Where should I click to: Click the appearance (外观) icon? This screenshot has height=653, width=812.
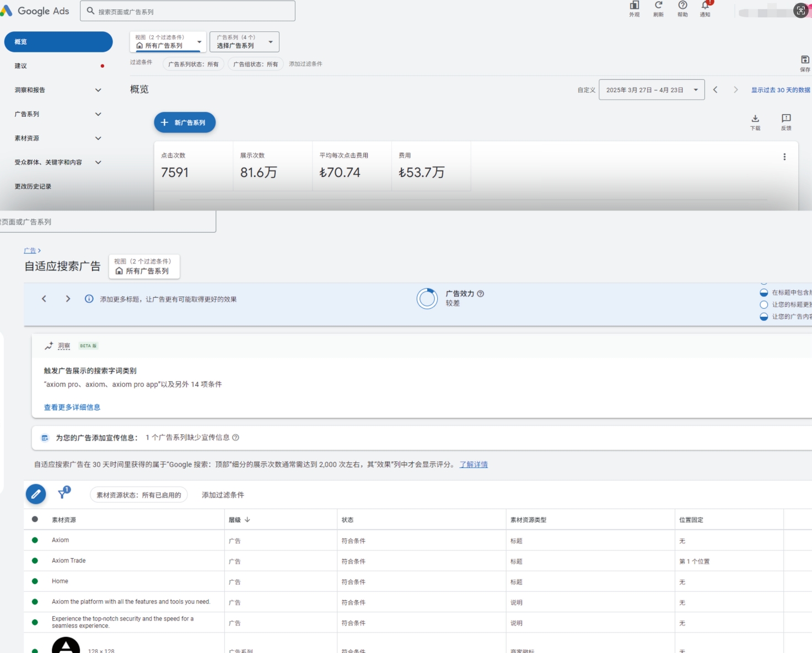point(634,6)
